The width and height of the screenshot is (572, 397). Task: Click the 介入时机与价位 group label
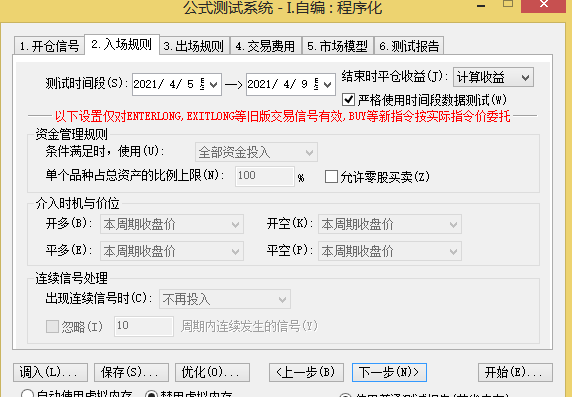[x=77, y=203]
